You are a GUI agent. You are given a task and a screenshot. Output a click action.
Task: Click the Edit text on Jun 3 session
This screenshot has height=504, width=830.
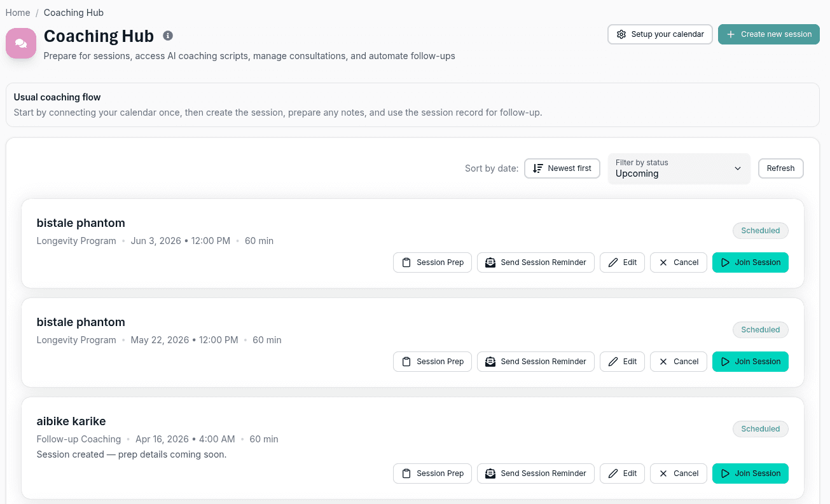[x=630, y=262]
